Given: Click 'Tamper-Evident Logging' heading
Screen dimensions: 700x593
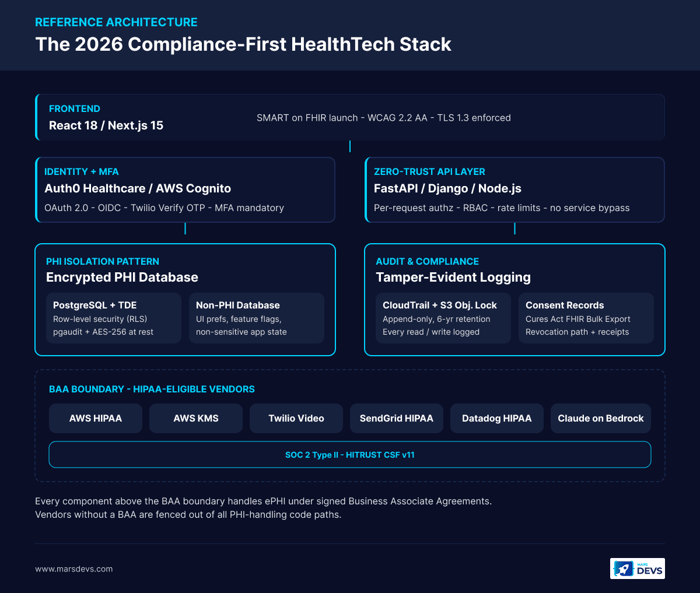Looking at the screenshot, I should [x=453, y=277].
